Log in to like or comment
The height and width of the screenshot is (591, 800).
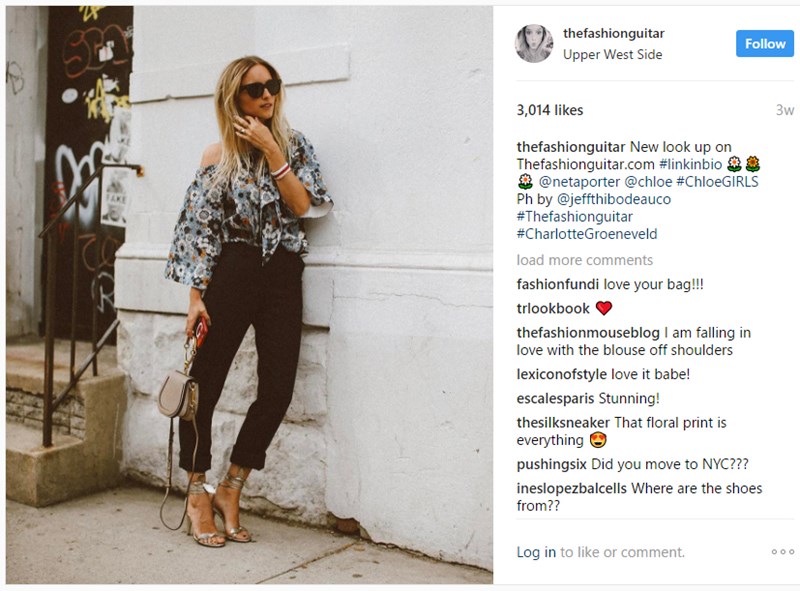coord(536,552)
